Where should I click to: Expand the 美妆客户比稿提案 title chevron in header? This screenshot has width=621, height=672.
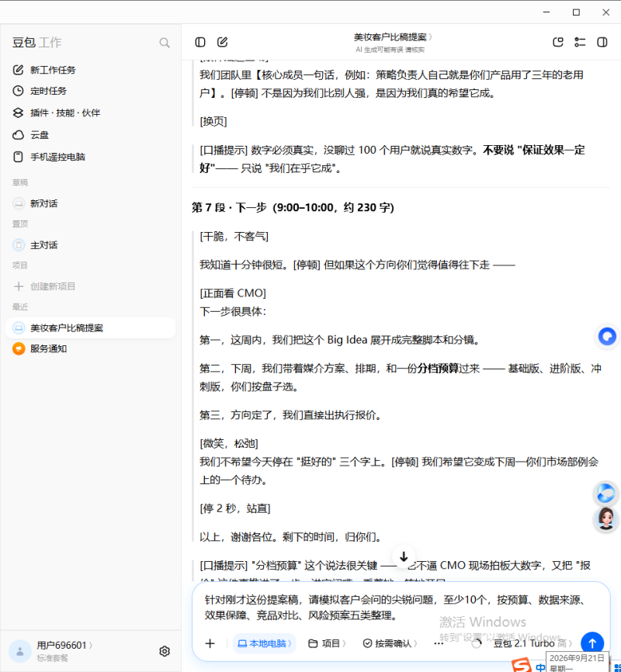(430, 36)
